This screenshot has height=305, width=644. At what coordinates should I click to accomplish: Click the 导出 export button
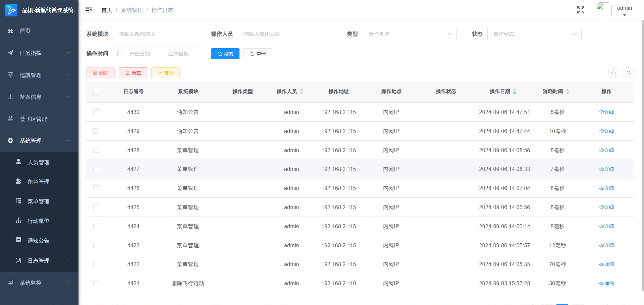coord(165,73)
